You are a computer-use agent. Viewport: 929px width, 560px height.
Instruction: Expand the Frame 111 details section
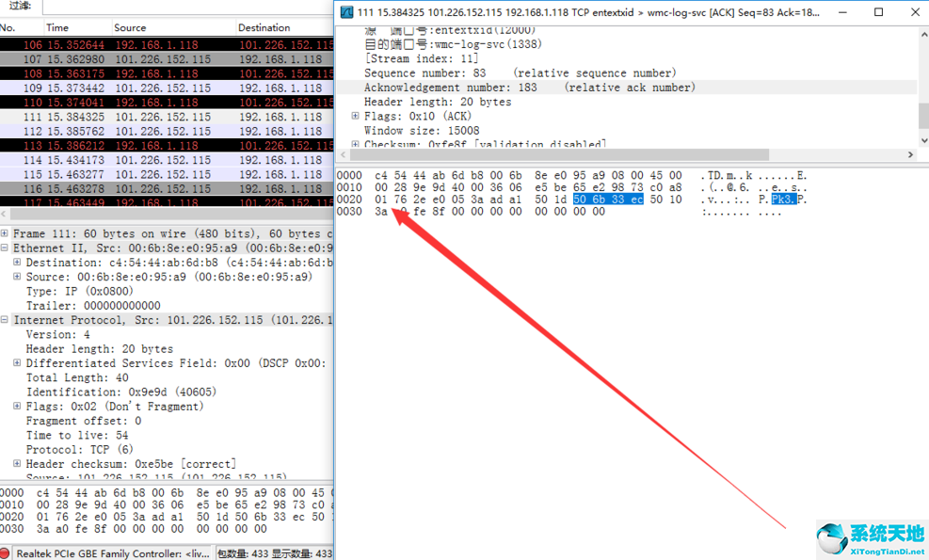coord(7,232)
